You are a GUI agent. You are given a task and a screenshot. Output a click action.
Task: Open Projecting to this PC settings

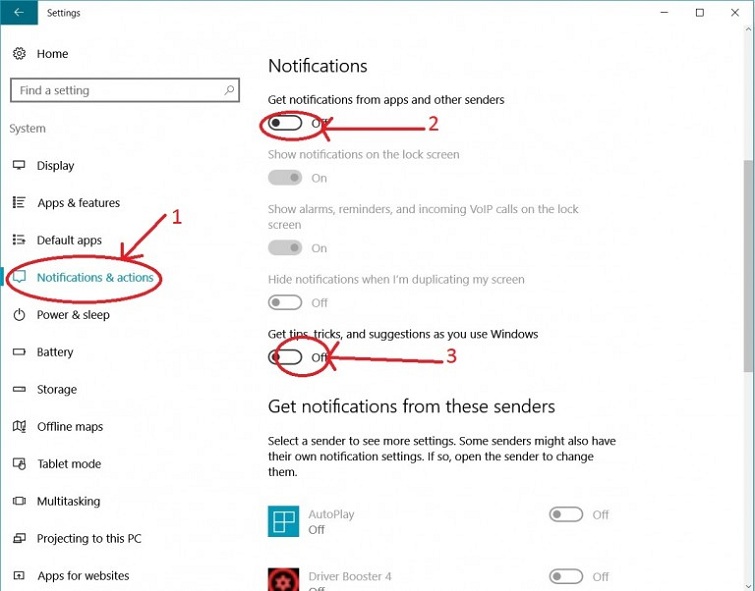[89, 539]
